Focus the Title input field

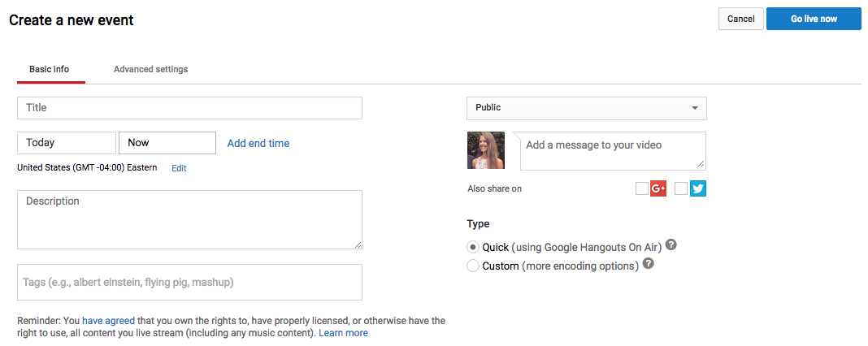[189, 108]
